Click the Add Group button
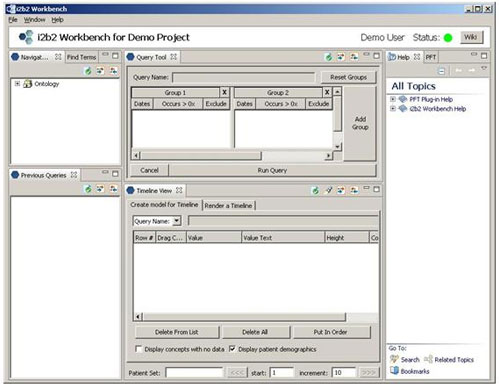Viewport: 499px width, 387px height. click(x=360, y=123)
